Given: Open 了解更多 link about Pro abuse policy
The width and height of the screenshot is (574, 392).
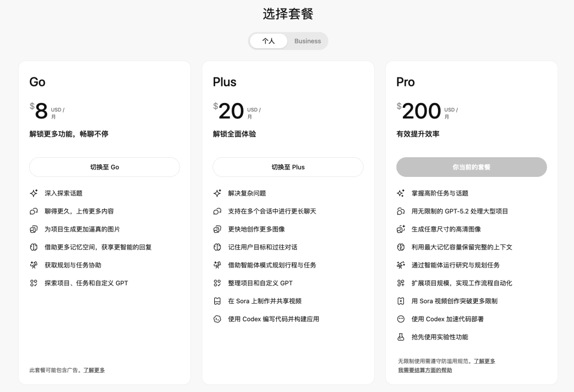Looking at the screenshot, I should pos(484,361).
